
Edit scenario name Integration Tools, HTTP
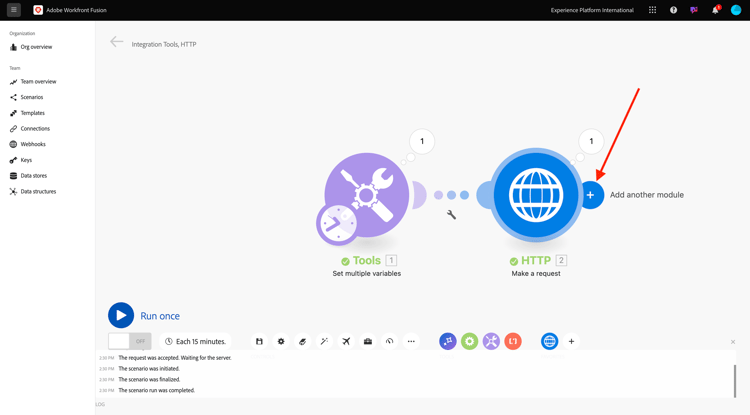[164, 44]
